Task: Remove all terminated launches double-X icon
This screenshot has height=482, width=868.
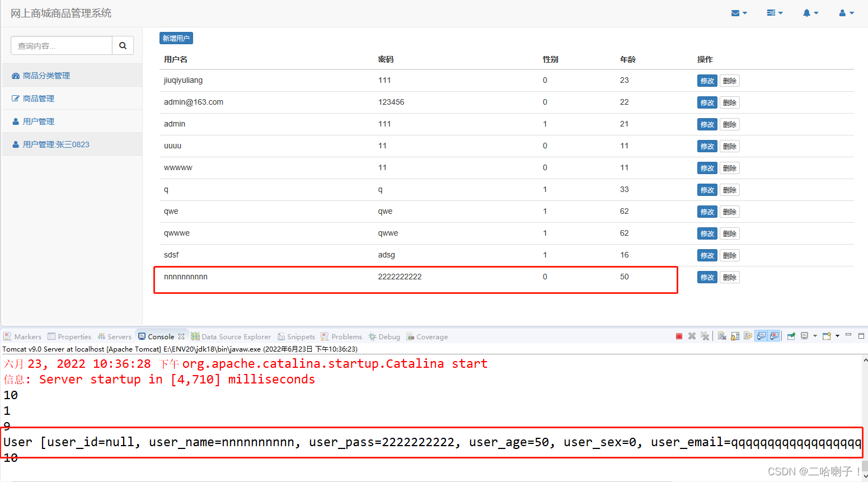Action: pos(705,336)
